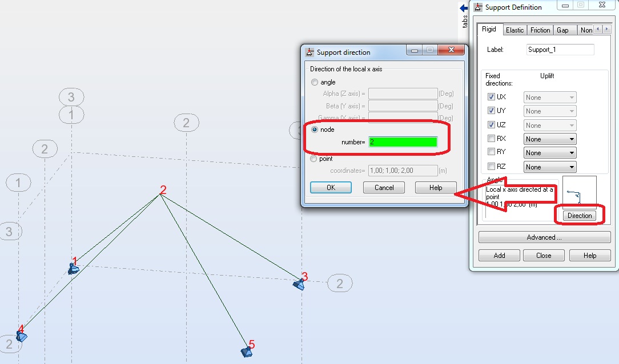Open Advanced support settings
Screen dimensions: 619x364
pyautogui.click(x=544, y=237)
